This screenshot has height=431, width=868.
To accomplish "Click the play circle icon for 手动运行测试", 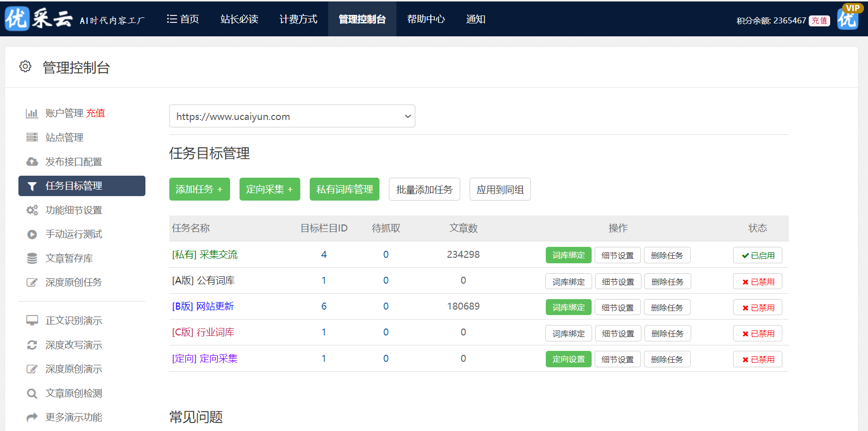I will [x=32, y=234].
